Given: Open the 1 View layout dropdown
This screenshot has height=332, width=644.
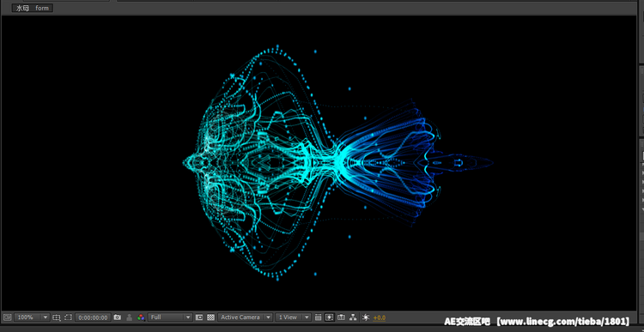Looking at the screenshot, I should coord(294,317).
